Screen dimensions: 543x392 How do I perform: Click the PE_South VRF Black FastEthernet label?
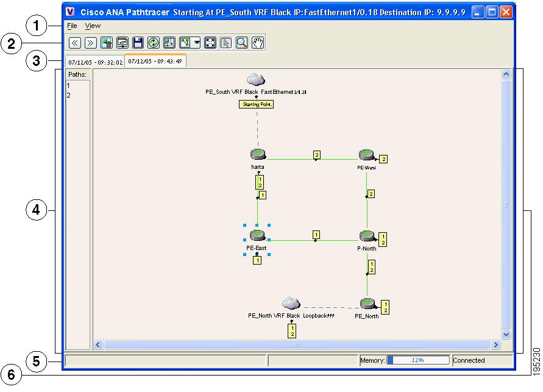point(256,92)
